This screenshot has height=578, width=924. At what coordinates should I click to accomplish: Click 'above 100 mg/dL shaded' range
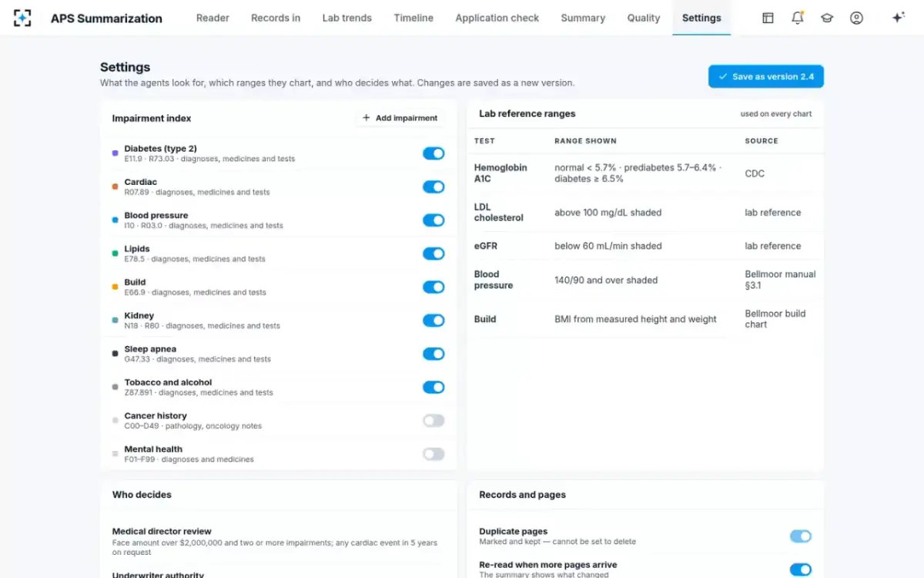click(x=608, y=213)
